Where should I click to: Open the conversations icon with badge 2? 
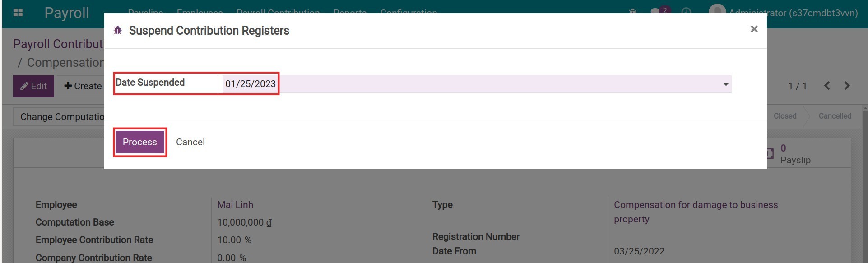(659, 12)
